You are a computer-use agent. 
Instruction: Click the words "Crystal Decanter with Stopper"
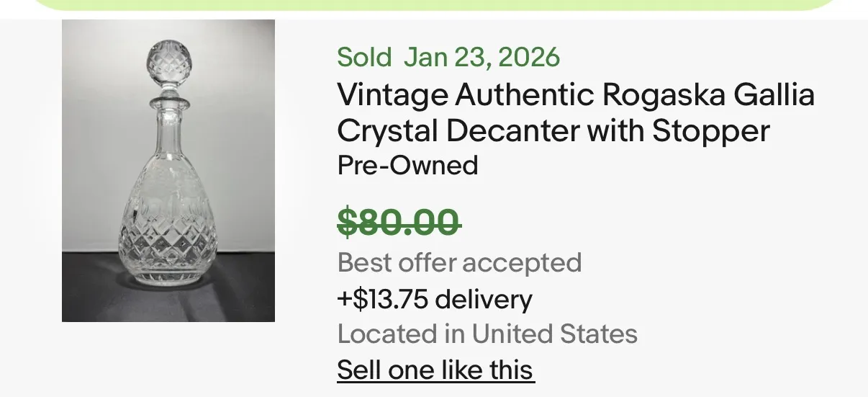point(553,130)
